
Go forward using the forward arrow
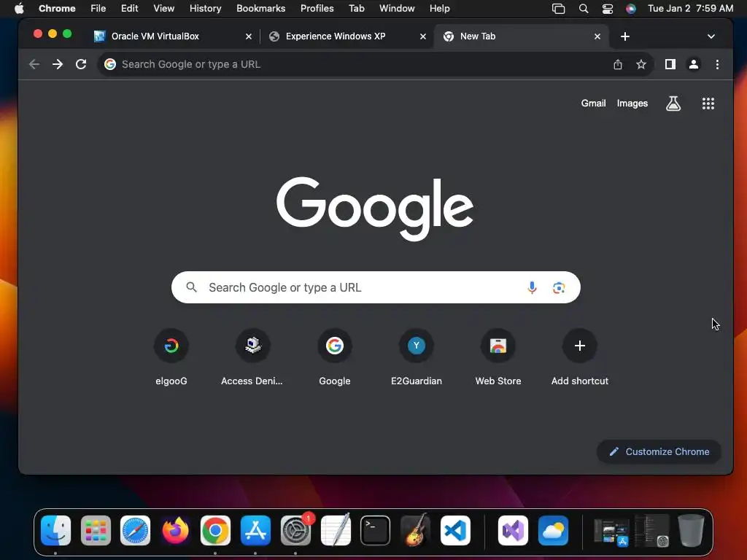tap(58, 64)
